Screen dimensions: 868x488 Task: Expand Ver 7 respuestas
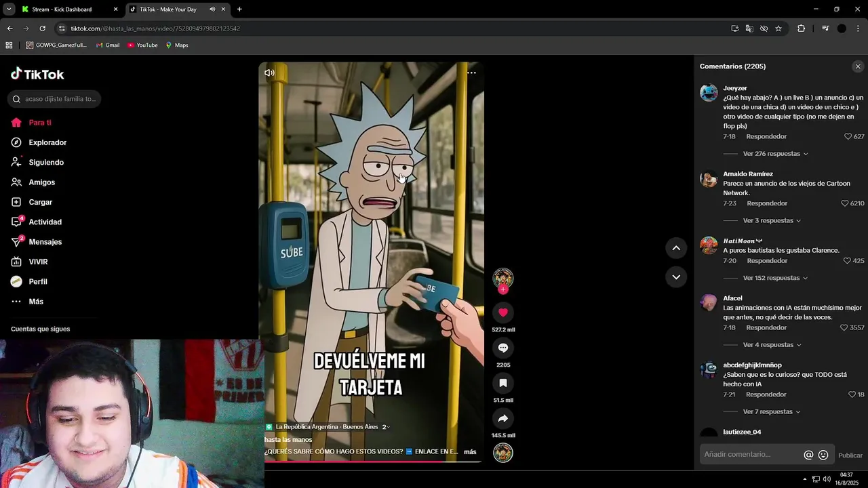click(x=772, y=412)
